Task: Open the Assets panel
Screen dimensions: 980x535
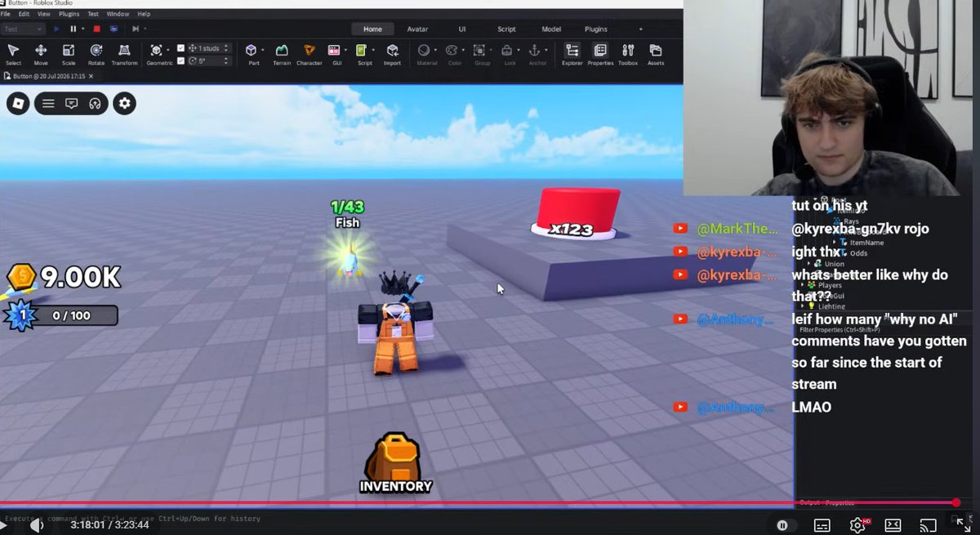Action: coord(656,55)
